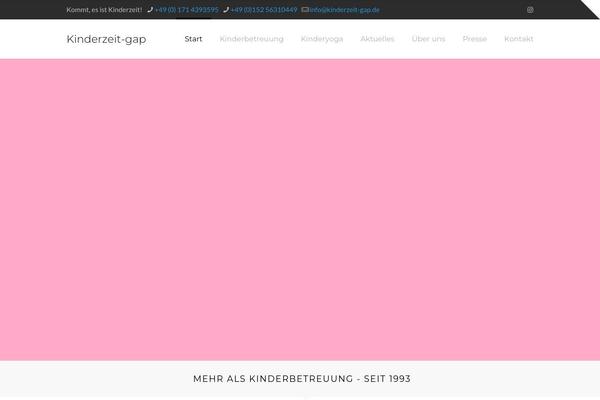Image resolution: width=600 pixels, height=400 pixels.
Task: Click 'MEHR ALS KINDERBETREUUNG - SEIT 1993' heading
Action: point(302,379)
